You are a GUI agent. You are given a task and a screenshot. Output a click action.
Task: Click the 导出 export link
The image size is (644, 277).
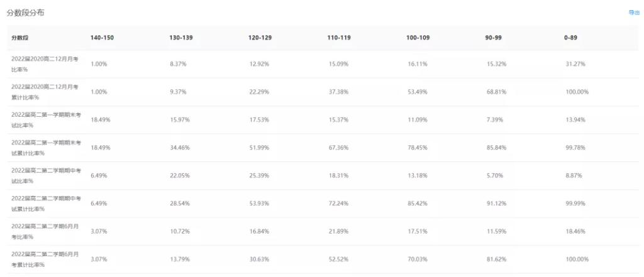634,13
